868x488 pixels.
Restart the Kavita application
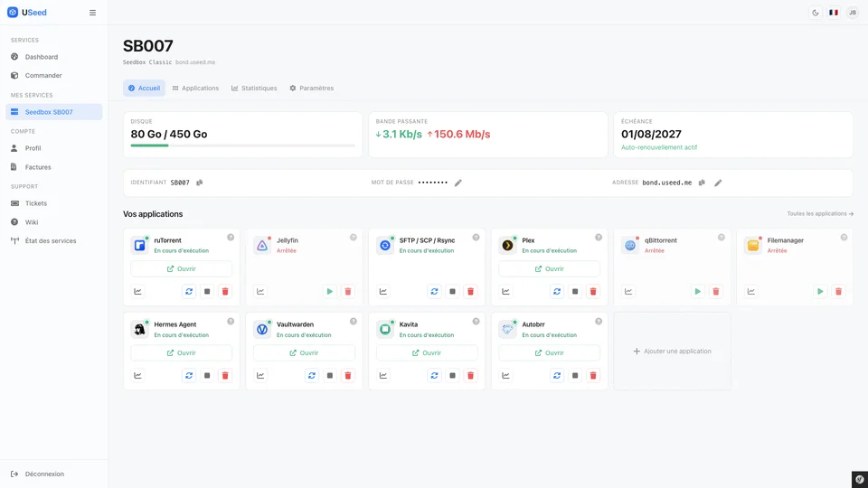(x=435, y=376)
